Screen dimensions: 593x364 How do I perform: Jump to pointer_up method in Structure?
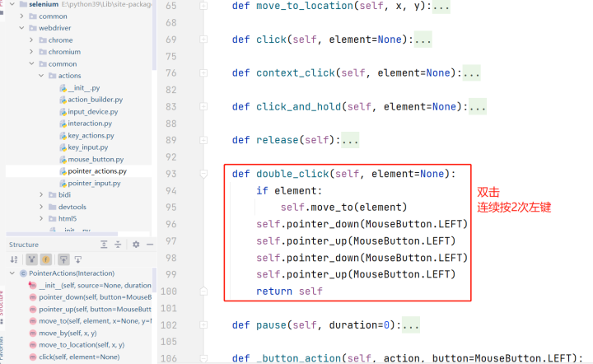click(95, 309)
